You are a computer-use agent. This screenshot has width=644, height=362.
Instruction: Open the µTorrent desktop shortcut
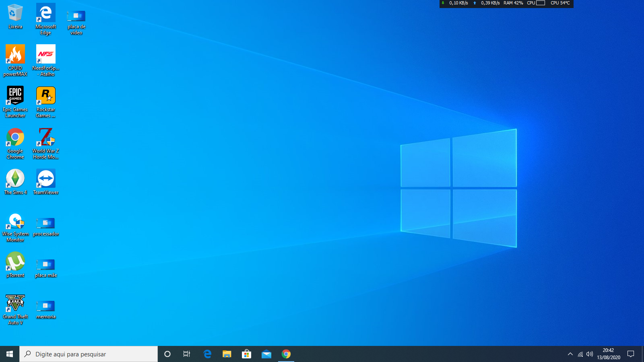(15, 265)
